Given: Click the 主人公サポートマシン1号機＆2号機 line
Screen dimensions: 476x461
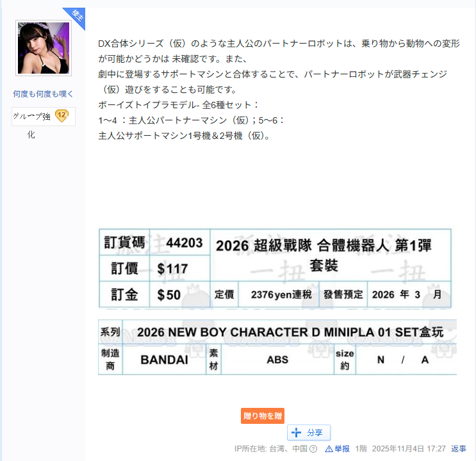Looking at the screenshot, I should (x=184, y=136).
